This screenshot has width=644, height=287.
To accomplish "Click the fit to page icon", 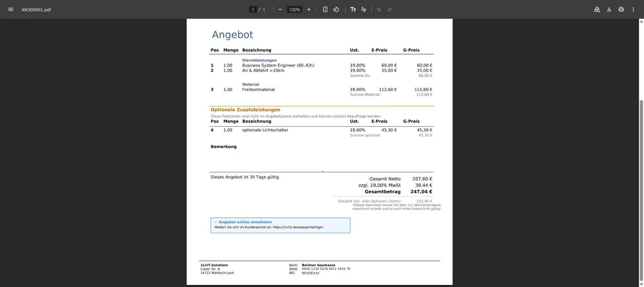I will coord(325,10).
